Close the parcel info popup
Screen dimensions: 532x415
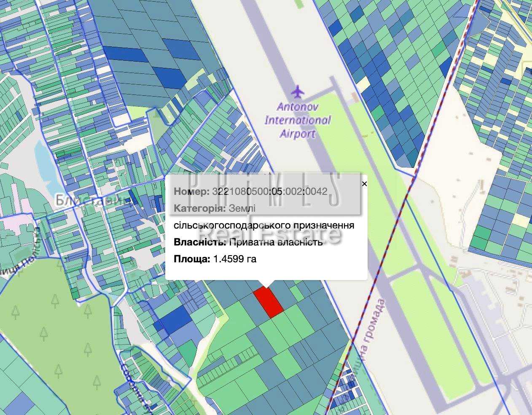click(x=365, y=183)
